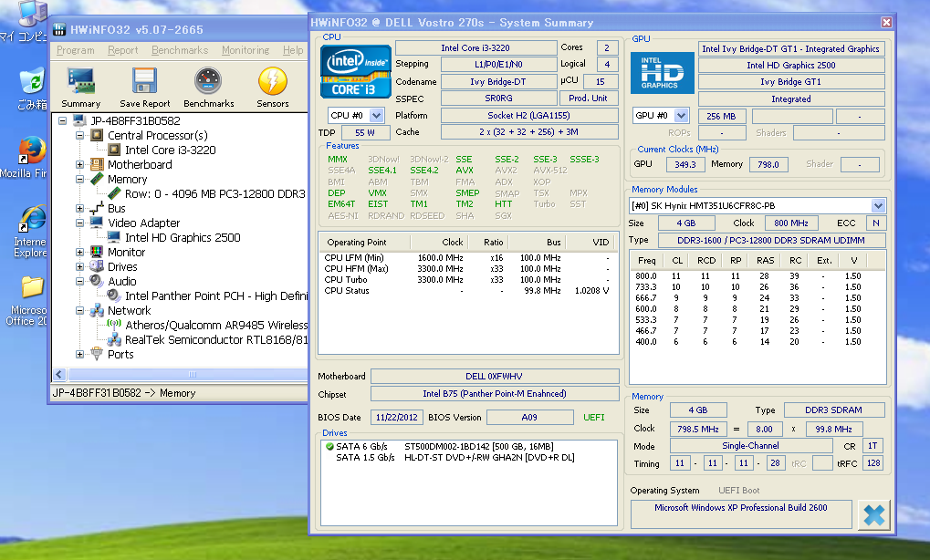Click the Atheros wireless adapter icon
Screen dimensions: 930x560
pyautogui.click(x=114, y=325)
